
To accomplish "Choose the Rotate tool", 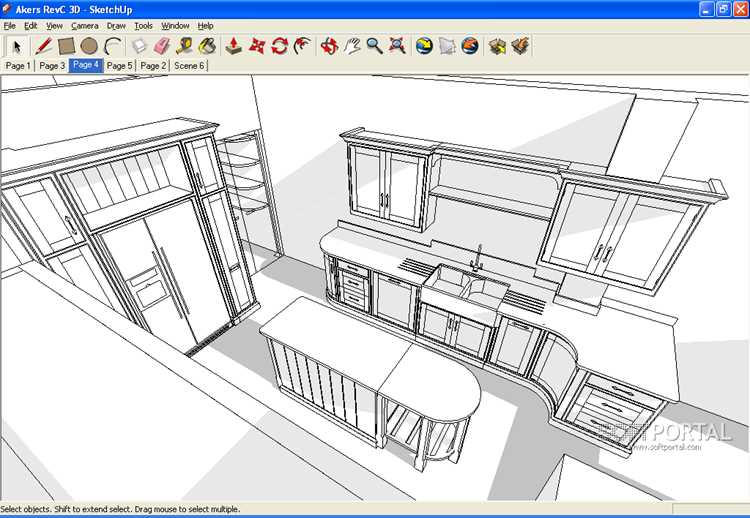I will click(x=279, y=46).
